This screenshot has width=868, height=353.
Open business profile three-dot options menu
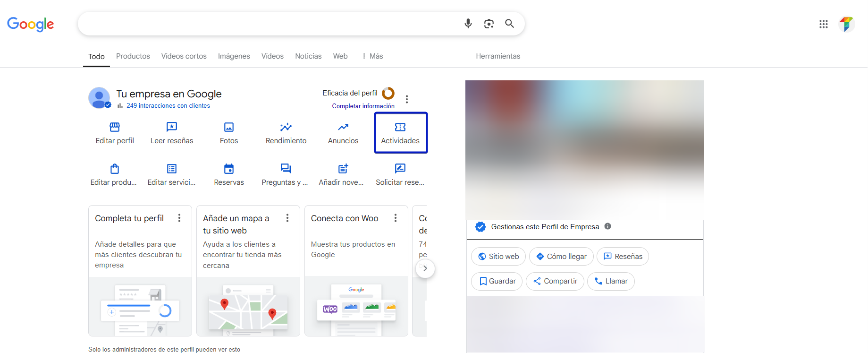[x=407, y=99]
